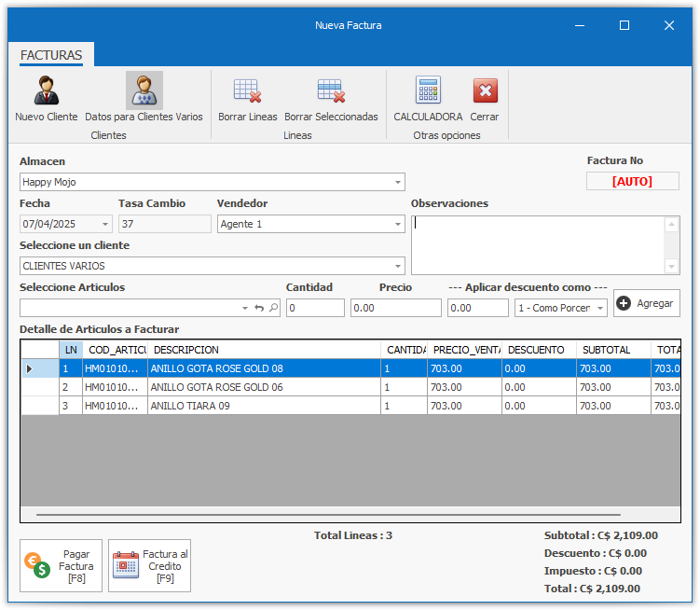
Task: Click Observaciones scrollbar down arrow
Action: coord(671,267)
